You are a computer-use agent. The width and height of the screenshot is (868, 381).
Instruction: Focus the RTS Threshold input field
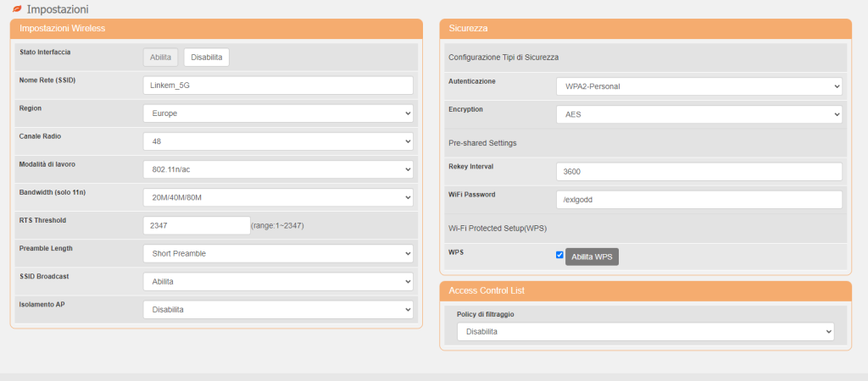(x=196, y=225)
